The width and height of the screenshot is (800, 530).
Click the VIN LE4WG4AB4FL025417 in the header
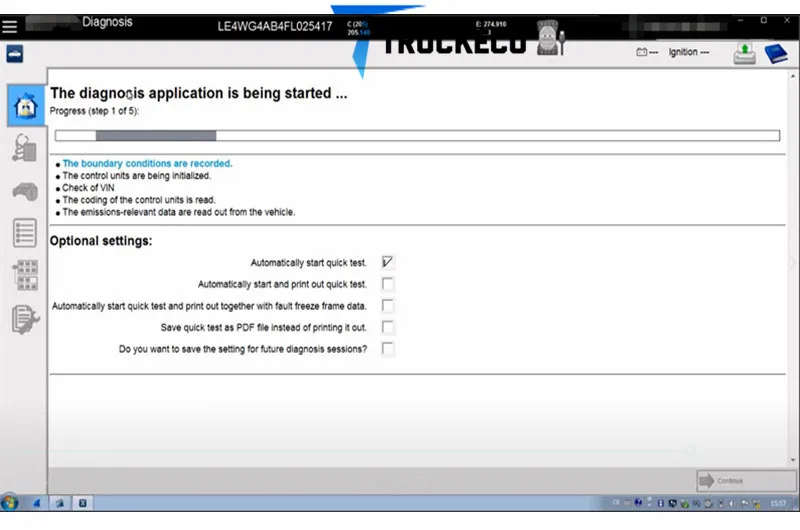click(274, 27)
